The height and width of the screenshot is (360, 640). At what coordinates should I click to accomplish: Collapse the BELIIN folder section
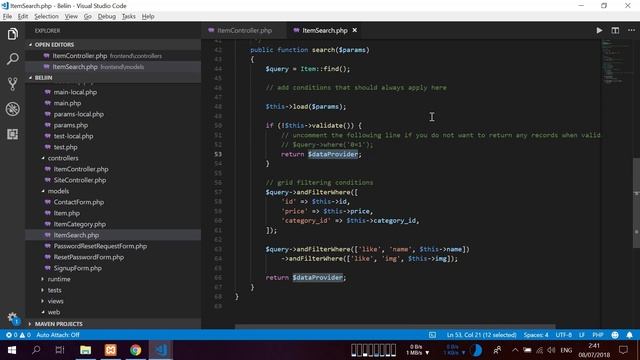click(43, 78)
